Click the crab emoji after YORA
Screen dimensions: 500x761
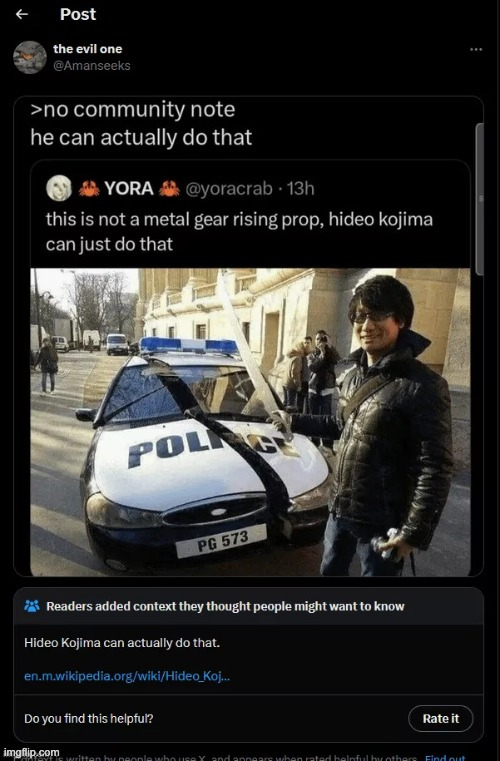point(169,188)
